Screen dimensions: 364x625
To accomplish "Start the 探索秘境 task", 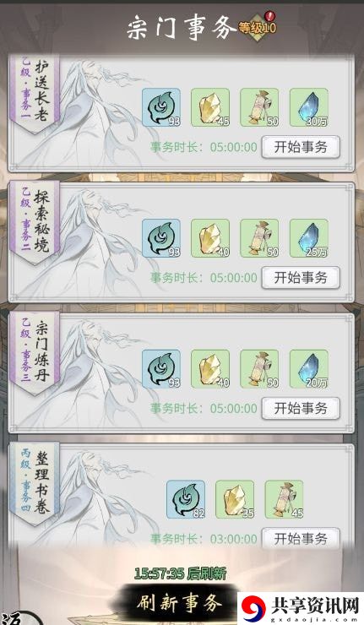I will (x=301, y=277).
